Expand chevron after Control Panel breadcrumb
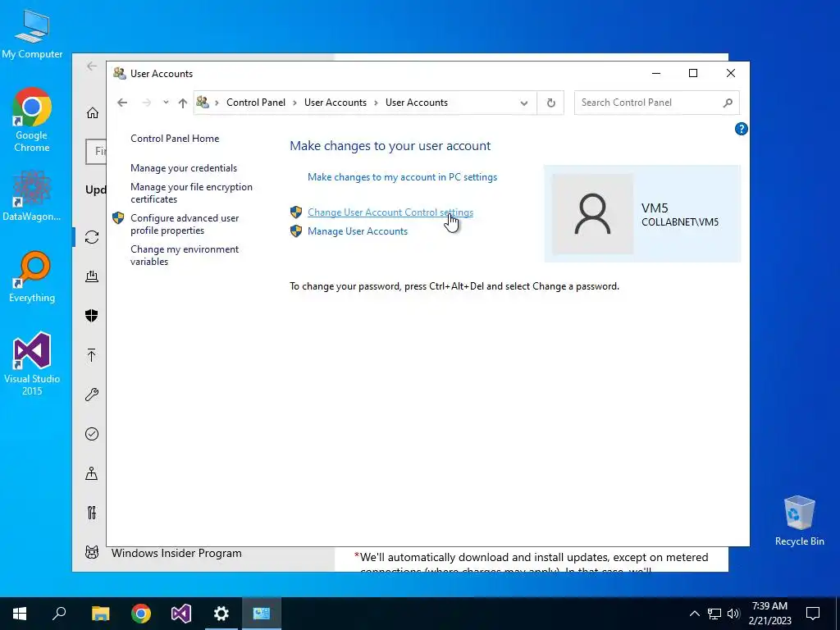840x630 pixels. click(x=294, y=103)
